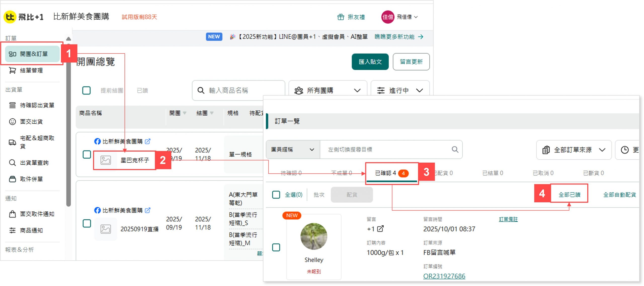Image resolution: width=644 pixels, height=286 pixels.
Task: Click search magnifier in 訂單一覽 search box
Action: click(x=455, y=150)
